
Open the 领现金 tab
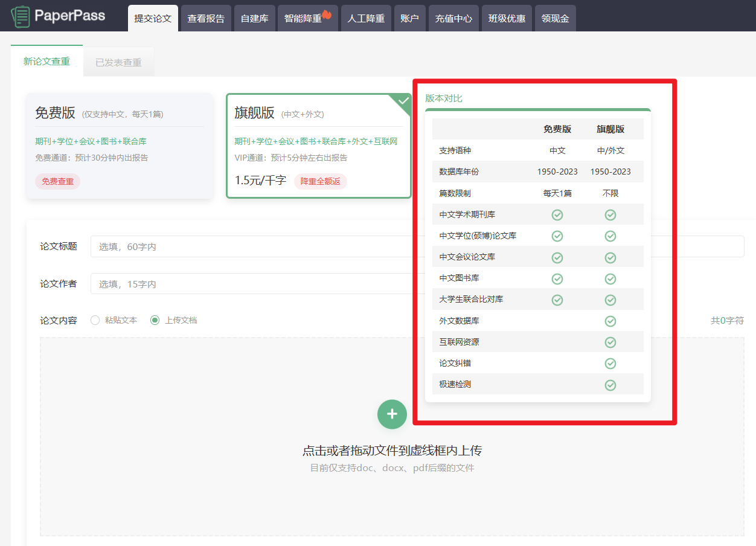(556, 18)
